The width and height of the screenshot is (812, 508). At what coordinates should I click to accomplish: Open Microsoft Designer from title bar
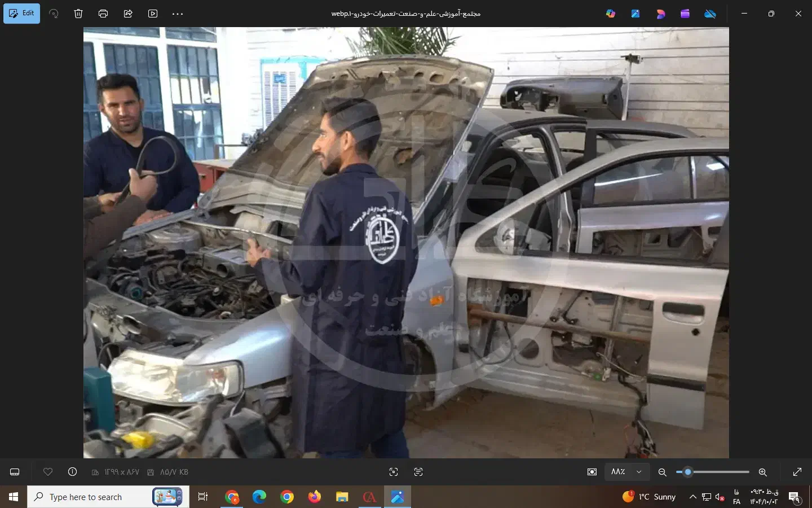tap(660, 14)
